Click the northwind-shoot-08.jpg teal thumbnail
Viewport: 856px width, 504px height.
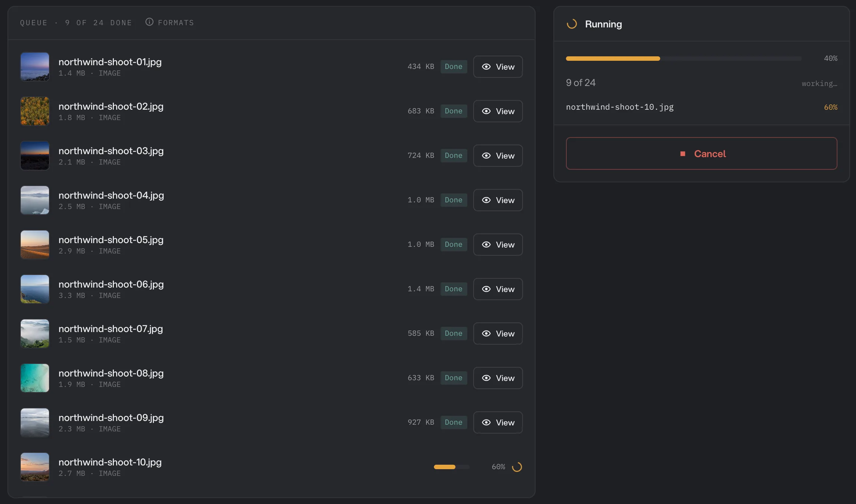35,378
